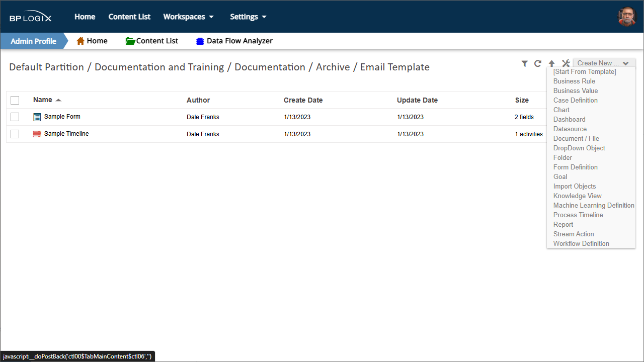Open the Content List tab link
This screenshot has width=644, height=362.
point(157,41)
